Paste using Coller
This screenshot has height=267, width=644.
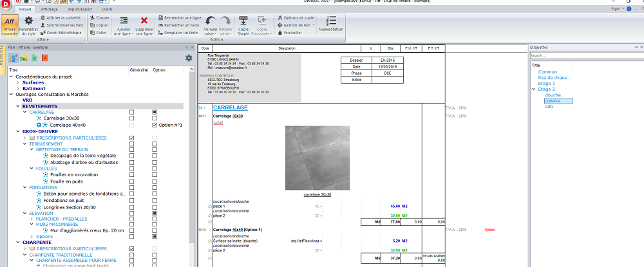coord(98,32)
